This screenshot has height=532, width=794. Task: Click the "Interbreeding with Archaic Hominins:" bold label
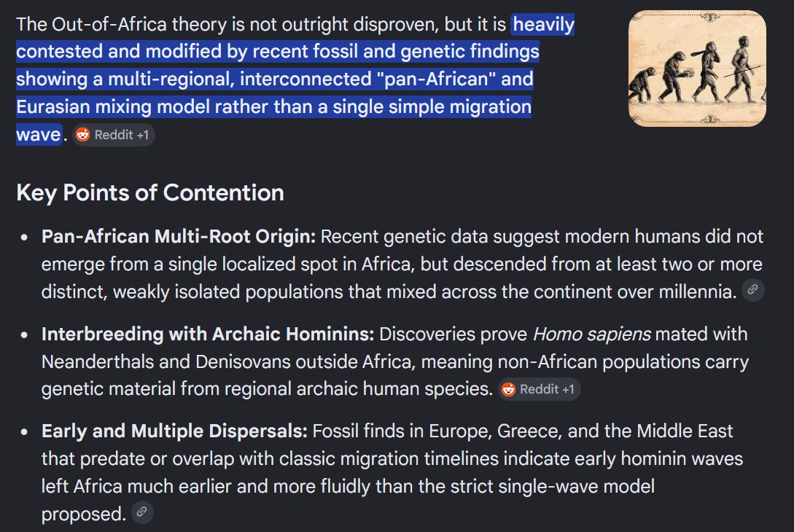[x=208, y=334]
